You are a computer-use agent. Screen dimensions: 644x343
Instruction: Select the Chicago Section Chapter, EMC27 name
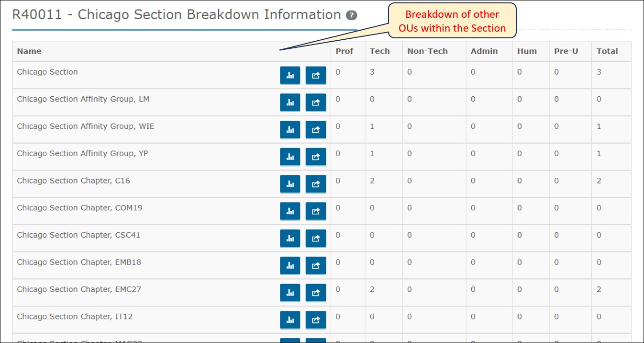tap(79, 289)
